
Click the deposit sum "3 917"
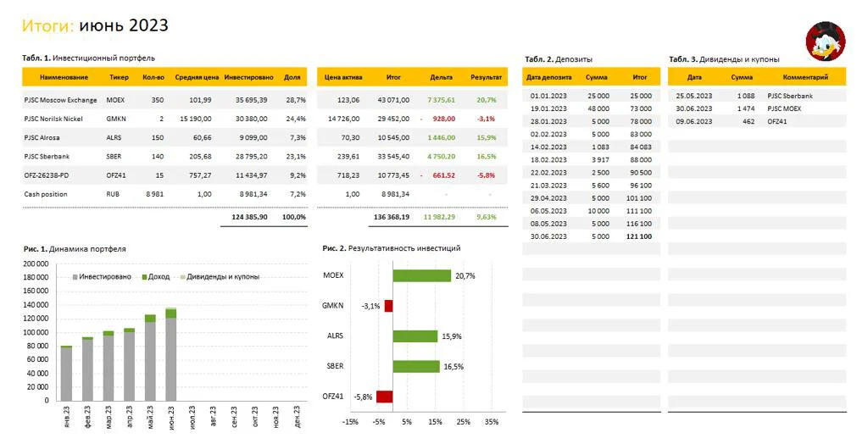[x=600, y=160]
